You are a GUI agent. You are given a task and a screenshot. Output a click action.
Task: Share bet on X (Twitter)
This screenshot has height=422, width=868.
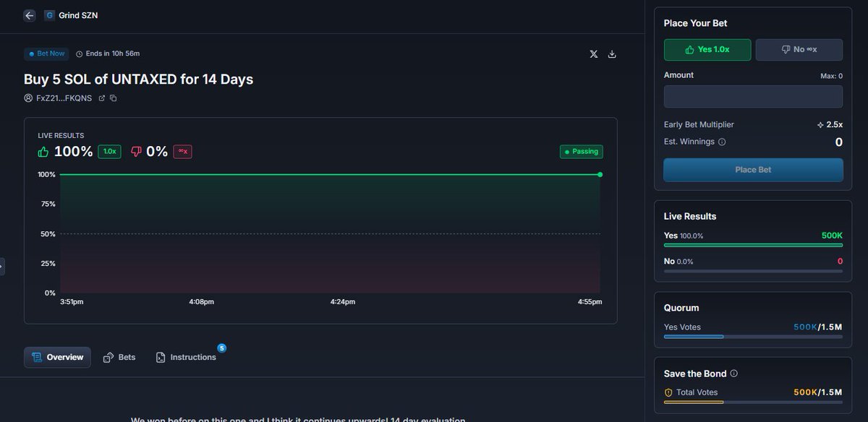tap(594, 54)
